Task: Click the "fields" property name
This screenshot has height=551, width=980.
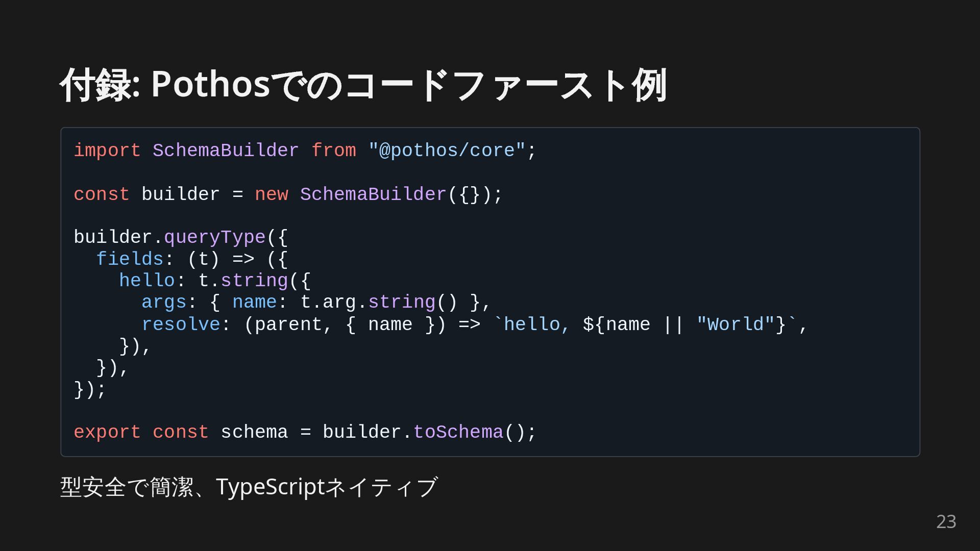Action: click(130, 259)
